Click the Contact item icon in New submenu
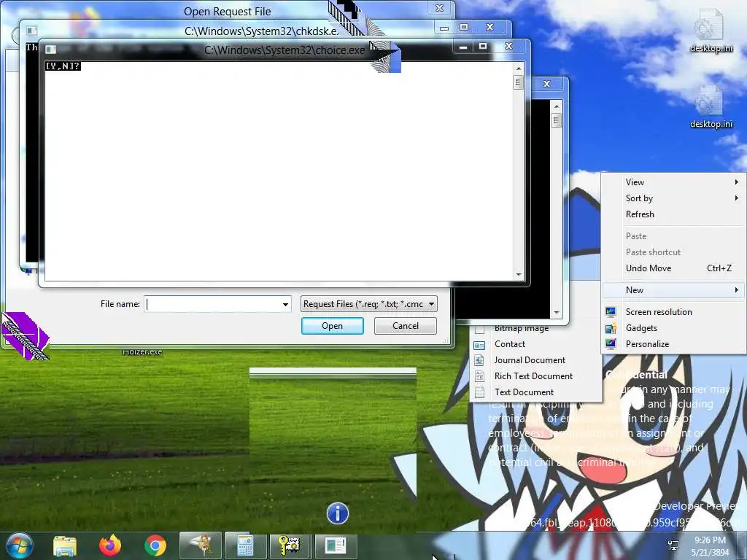This screenshot has width=747, height=560. pyautogui.click(x=480, y=344)
